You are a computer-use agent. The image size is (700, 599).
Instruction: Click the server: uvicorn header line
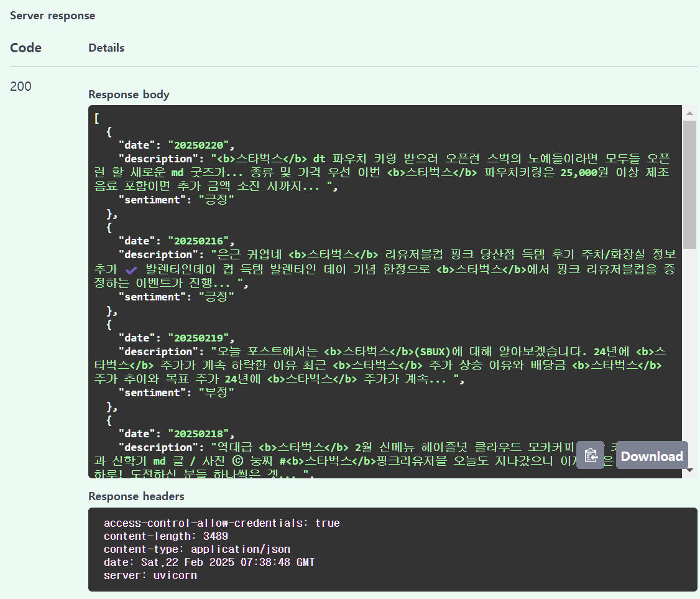tap(150, 575)
